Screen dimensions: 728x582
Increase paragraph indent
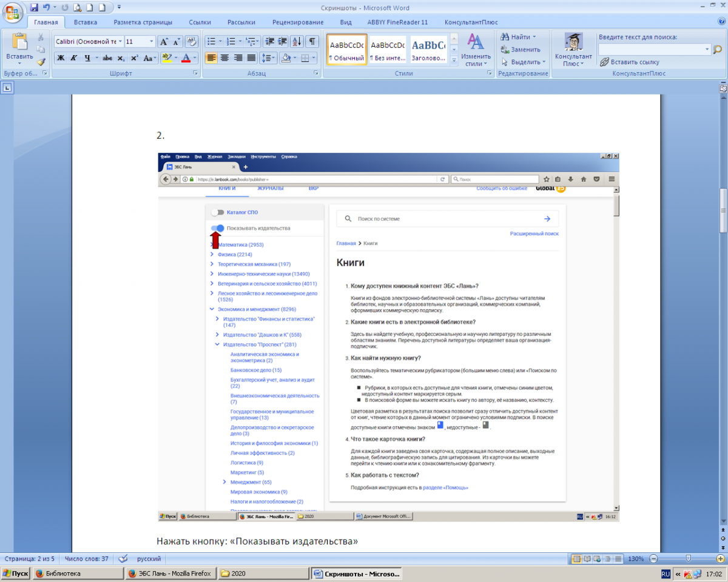tap(282, 42)
